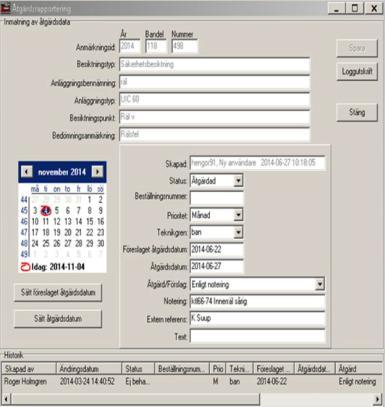Click Idag: 2014-11-04 link
The width and height of the screenshot is (385, 407).
pos(58,267)
